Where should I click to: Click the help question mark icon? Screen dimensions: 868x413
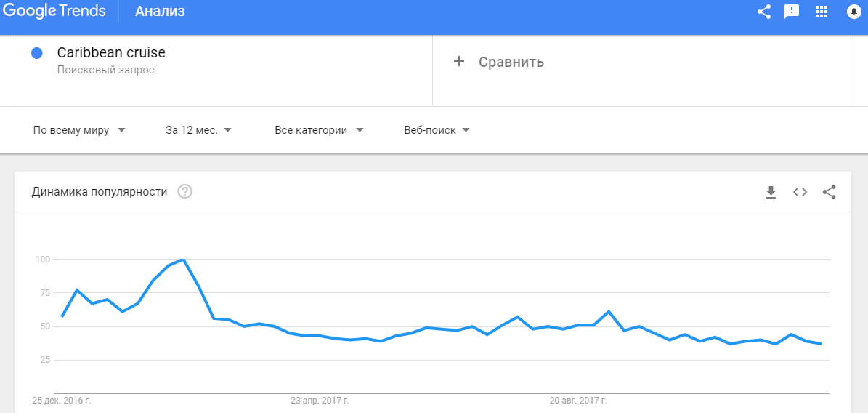click(185, 192)
